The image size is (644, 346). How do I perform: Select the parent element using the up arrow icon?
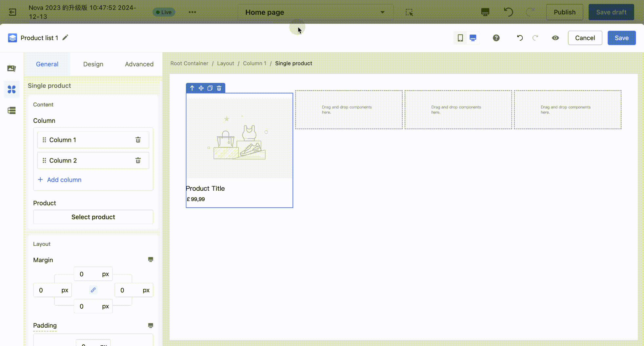coord(192,88)
